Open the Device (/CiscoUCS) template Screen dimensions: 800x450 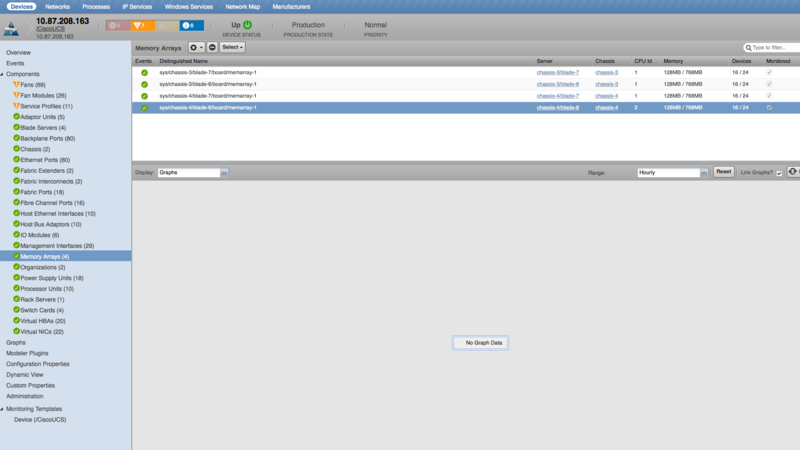click(40, 419)
